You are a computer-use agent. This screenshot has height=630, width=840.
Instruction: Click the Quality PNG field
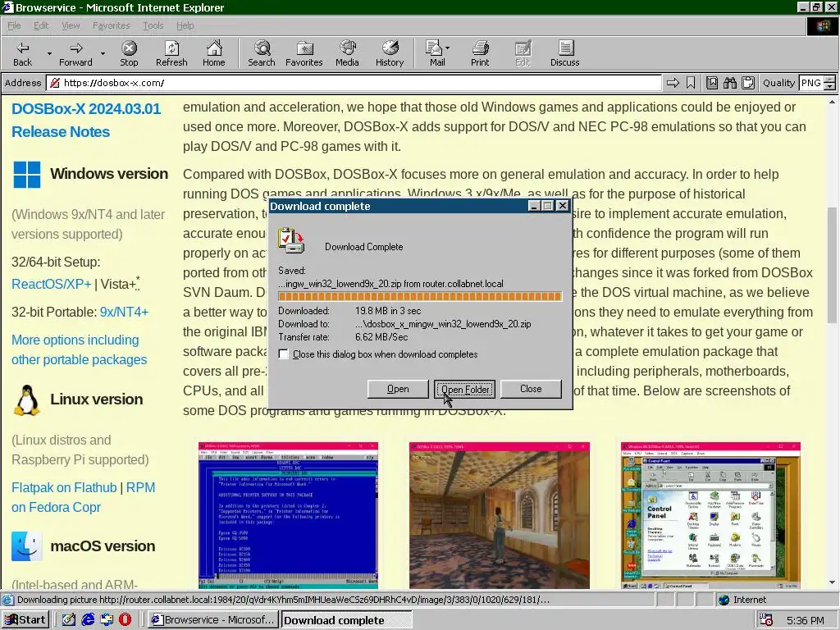point(811,83)
